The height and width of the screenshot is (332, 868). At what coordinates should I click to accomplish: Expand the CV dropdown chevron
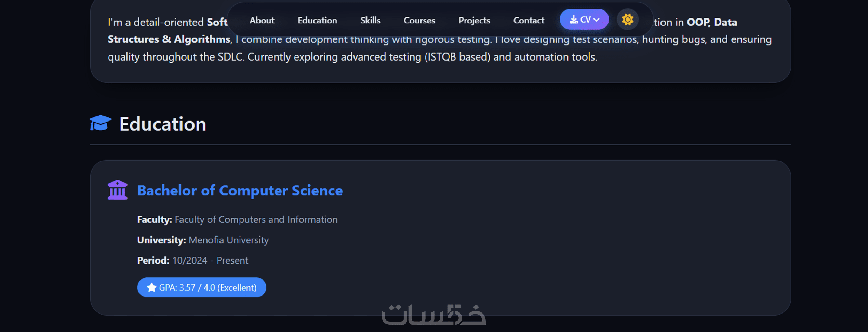pyautogui.click(x=597, y=20)
